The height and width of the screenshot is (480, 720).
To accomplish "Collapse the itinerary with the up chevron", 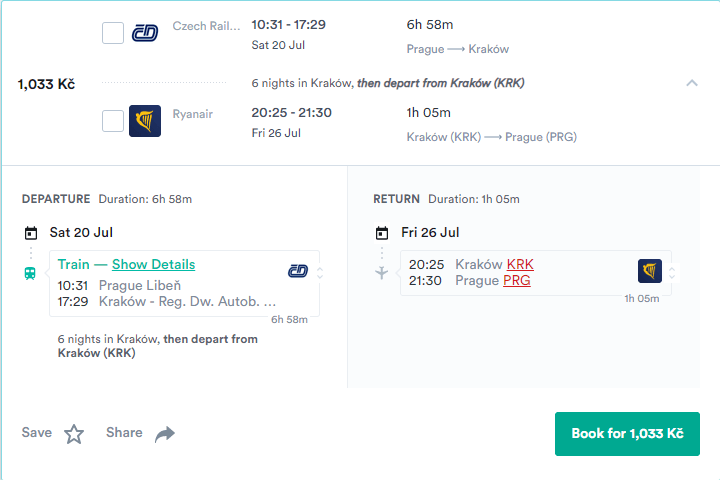I will tap(691, 83).
